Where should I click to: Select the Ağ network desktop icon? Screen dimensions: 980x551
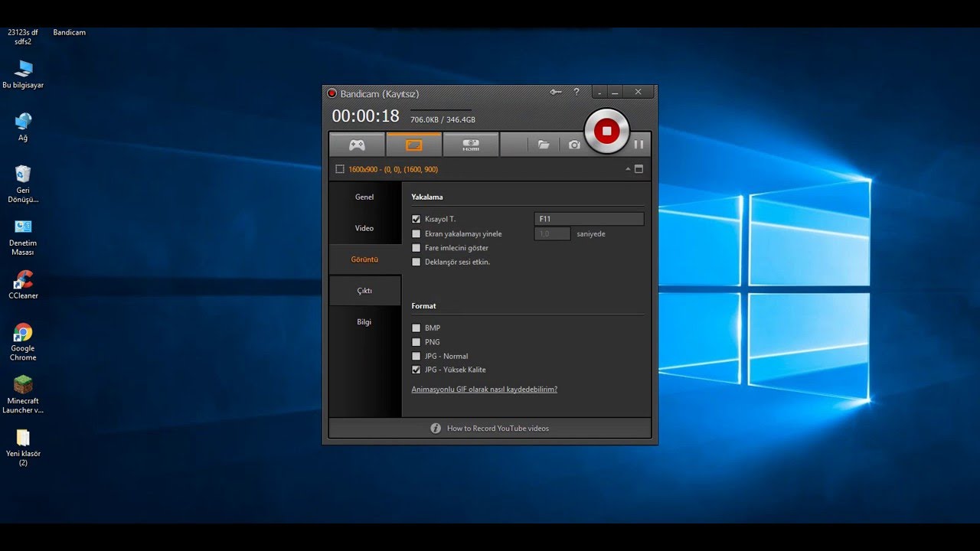pos(23,127)
